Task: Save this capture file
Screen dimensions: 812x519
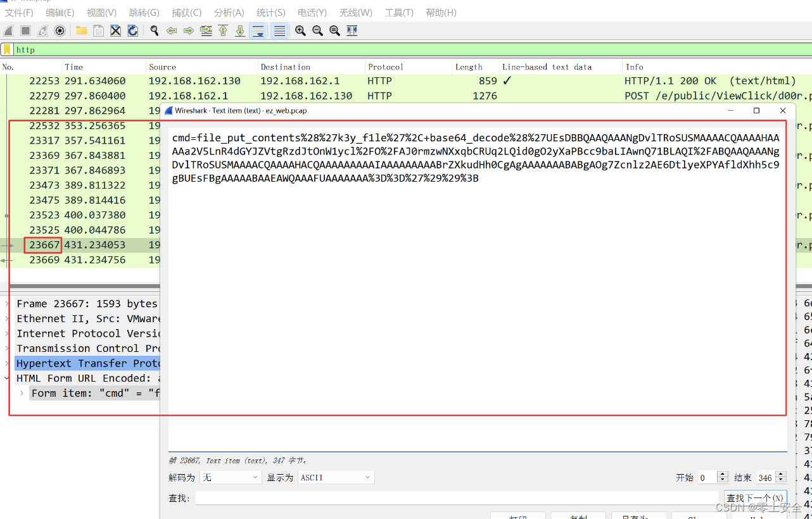Action: (x=98, y=30)
